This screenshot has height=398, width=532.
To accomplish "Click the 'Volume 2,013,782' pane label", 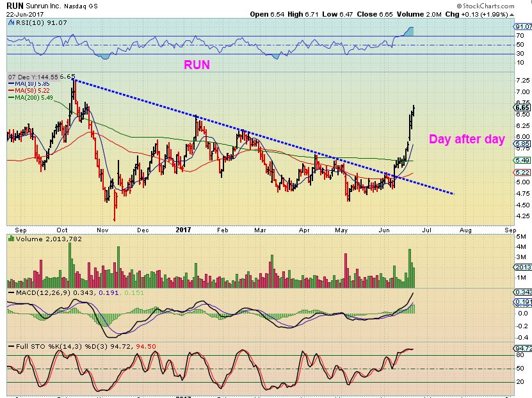I will [49, 239].
